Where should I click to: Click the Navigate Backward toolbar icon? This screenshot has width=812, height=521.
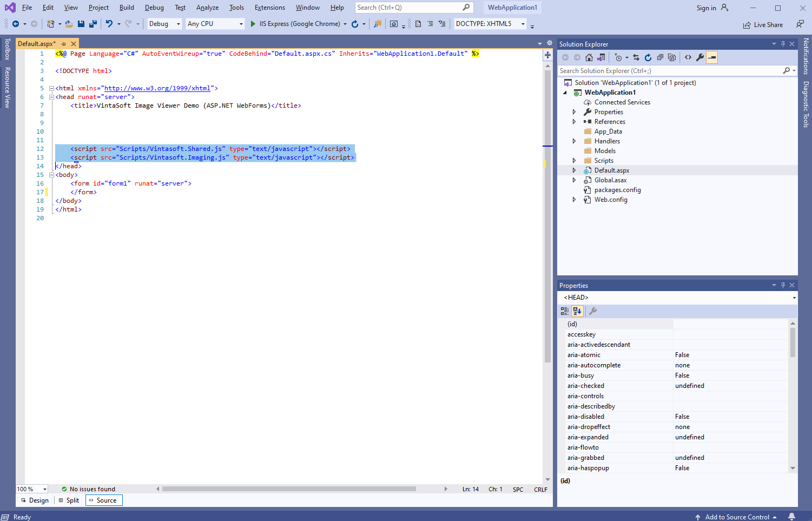16,24
